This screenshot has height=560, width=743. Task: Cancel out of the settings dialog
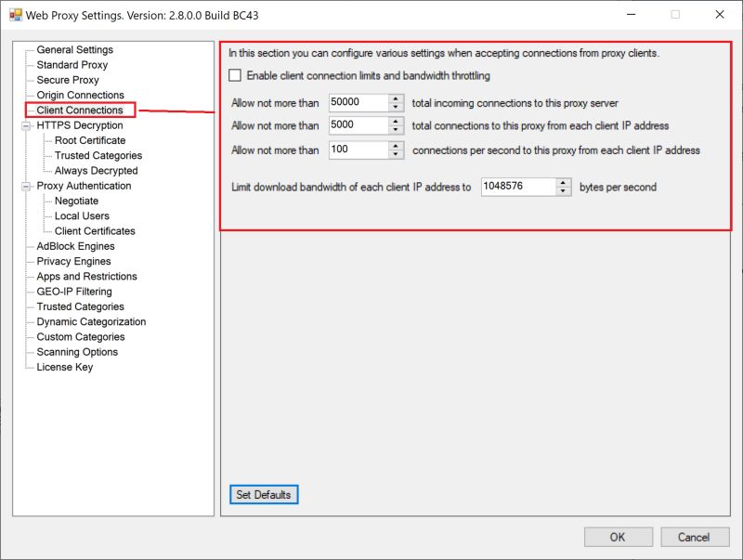coord(695,537)
